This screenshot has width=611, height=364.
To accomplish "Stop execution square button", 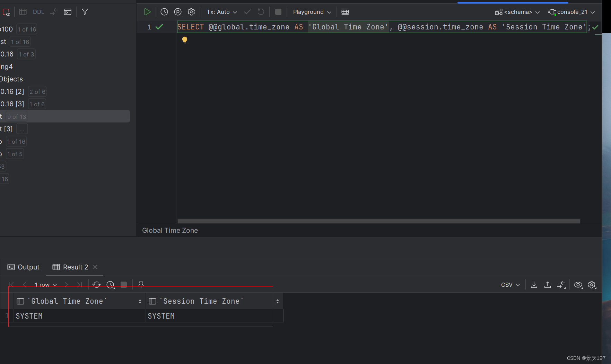I will point(278,12).
